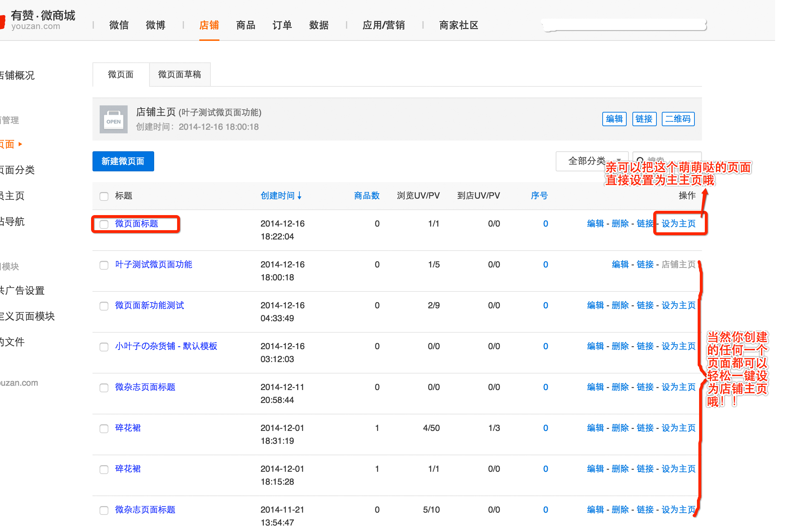Click 编辑 for 微页面标题 row
Viewport: 788px width, 532px height.
click(x=595, y=224)
